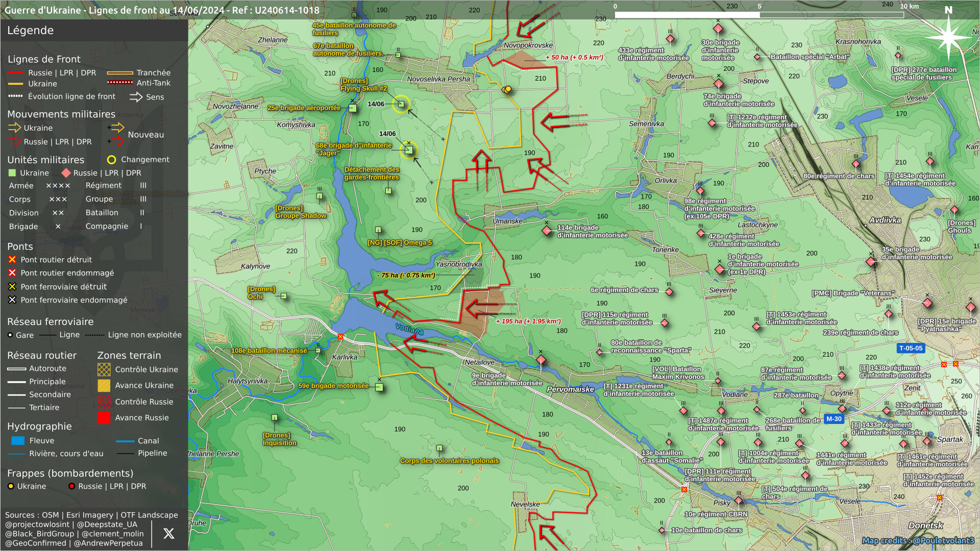Screen dimensions: 980x551
Task: Click the 9e brigade d'infanterie motorisée diamond
Action: [541, 360]
